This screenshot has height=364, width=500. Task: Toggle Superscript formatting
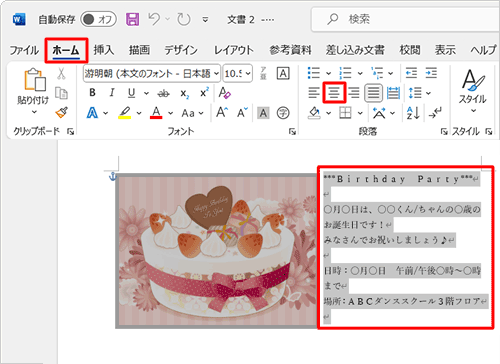(x=204, y=93)
